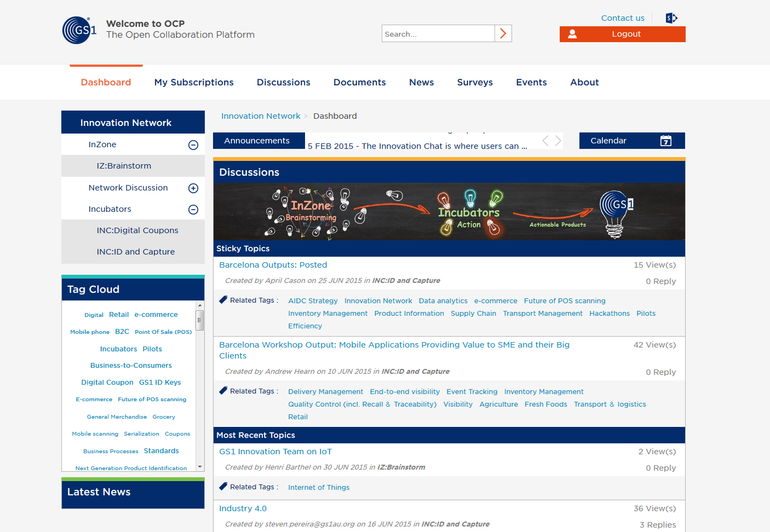
Task: Open the Surveys page
Action: pos(475,82)
